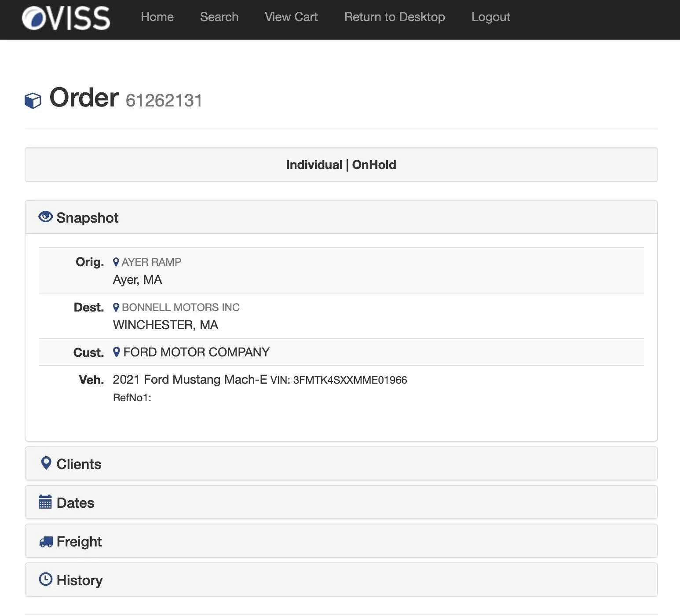680x616 pixels.
Task: Click the eye icon on Snapshot
Action: click(x=46, y=217)
